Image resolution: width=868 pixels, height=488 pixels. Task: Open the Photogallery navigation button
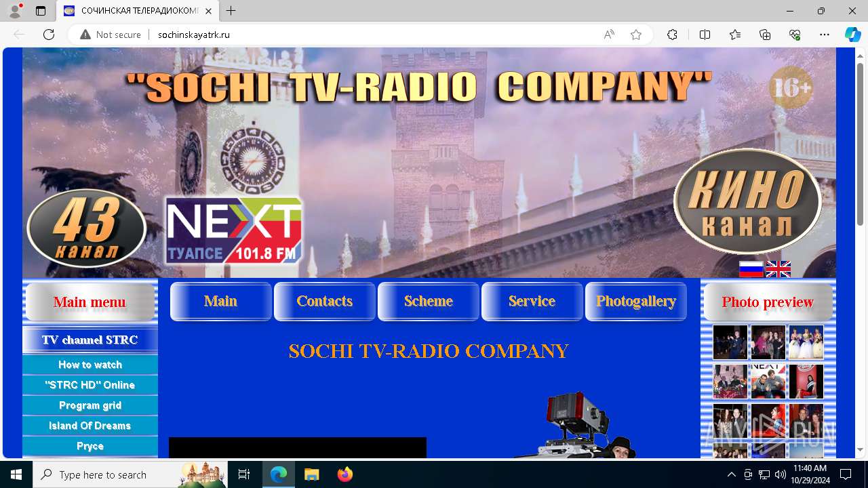coord(636,301)
